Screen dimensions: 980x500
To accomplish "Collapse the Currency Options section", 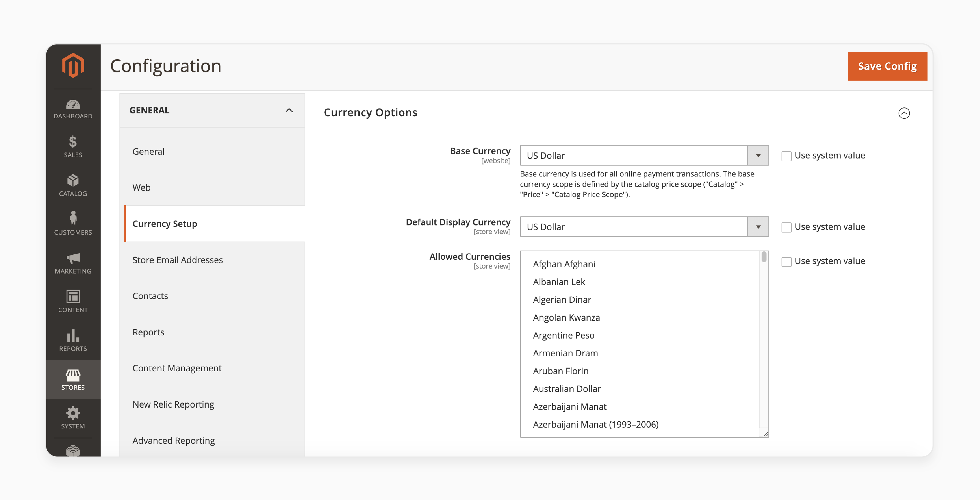I will coord(905,113).
